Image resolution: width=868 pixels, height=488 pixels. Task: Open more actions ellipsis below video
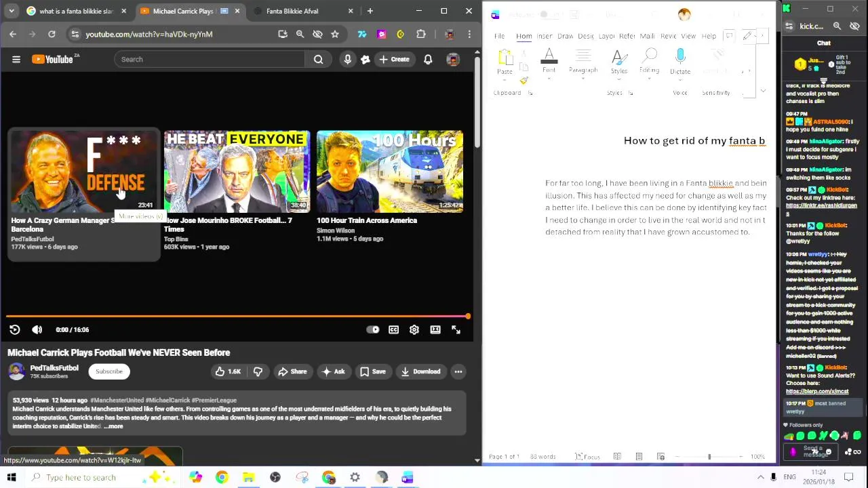[x=458, y=371]
